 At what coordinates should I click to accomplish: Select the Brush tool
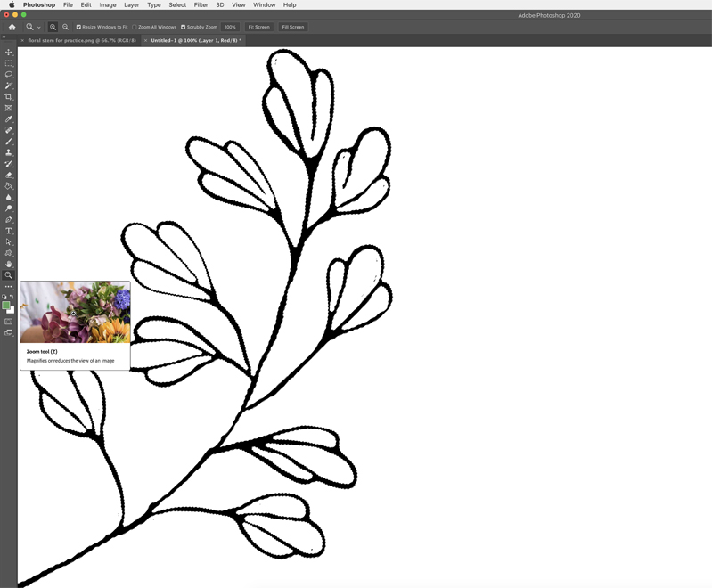(x=9, y=142)
